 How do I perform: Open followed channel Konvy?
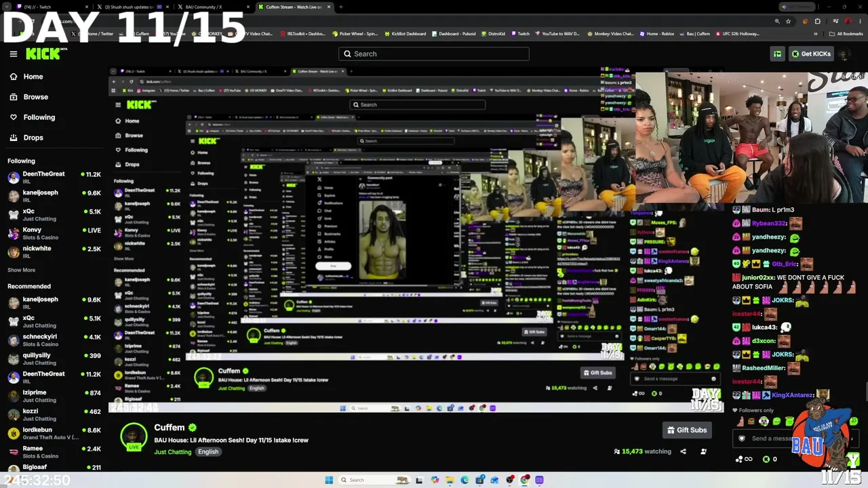(x=54, y=234)
